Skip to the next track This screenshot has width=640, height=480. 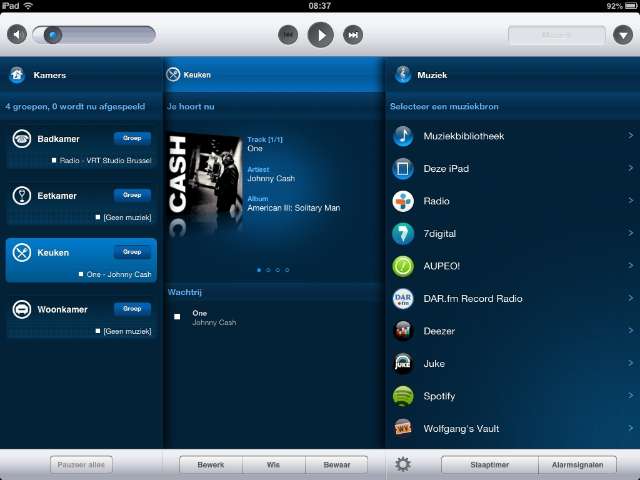353,35
